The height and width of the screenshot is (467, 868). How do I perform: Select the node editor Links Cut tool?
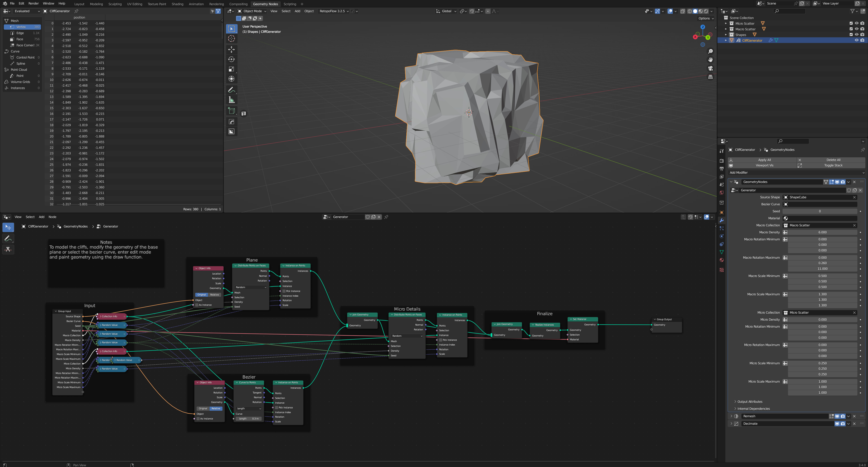(x=8, y=249)
